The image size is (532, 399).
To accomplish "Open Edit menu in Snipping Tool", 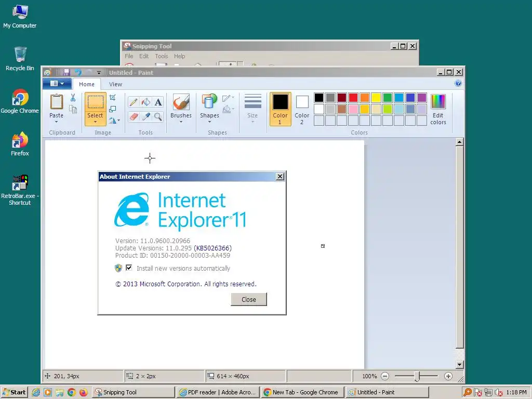I will coord(144,56).
